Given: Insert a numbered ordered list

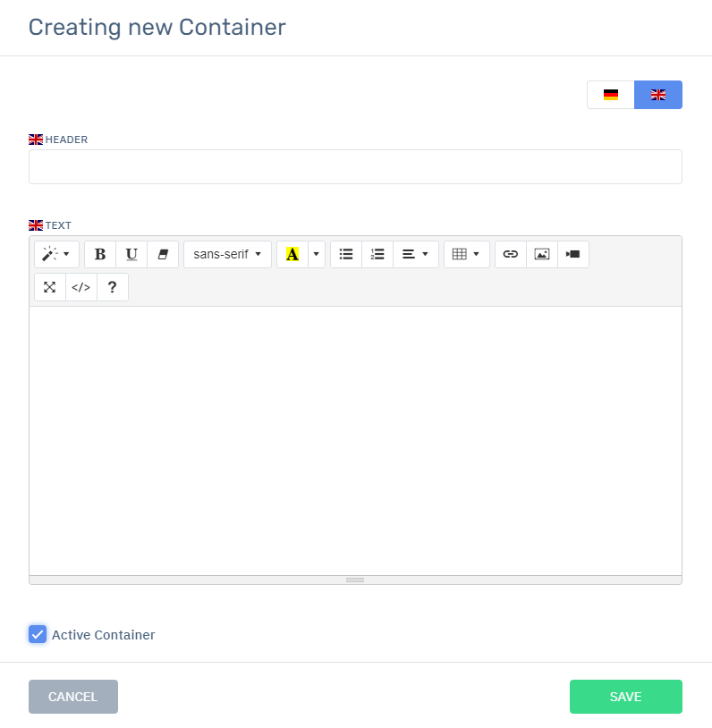Looking at the screenshot, I should tap(377, 254).
